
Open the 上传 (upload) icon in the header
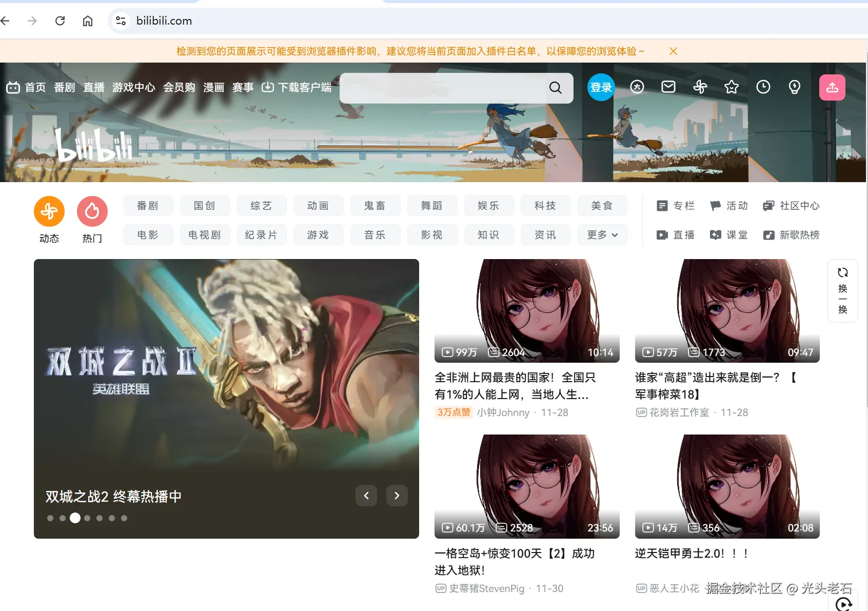coord(832,87)
